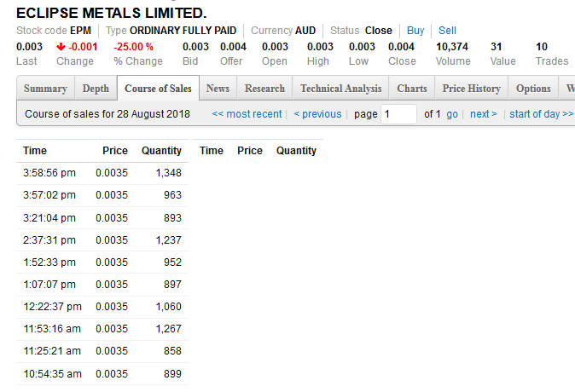
Task: Select the 10:54:35 am trade time
Action: coord(52,374)
